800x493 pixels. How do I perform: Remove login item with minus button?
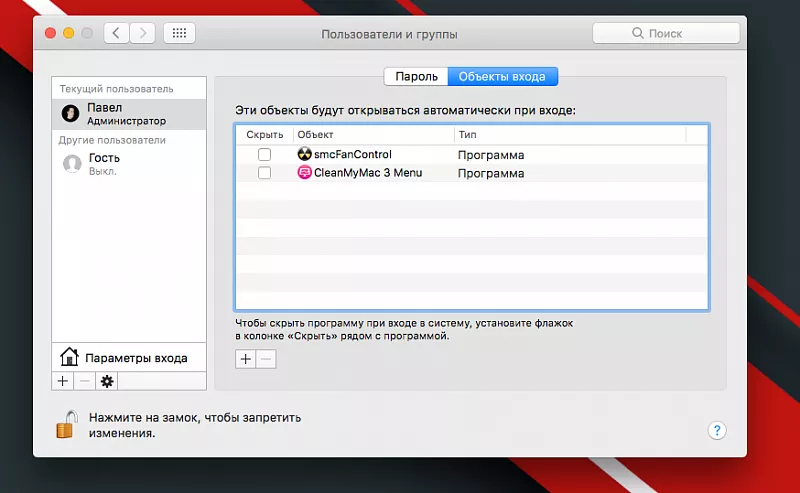pos(266,359)
